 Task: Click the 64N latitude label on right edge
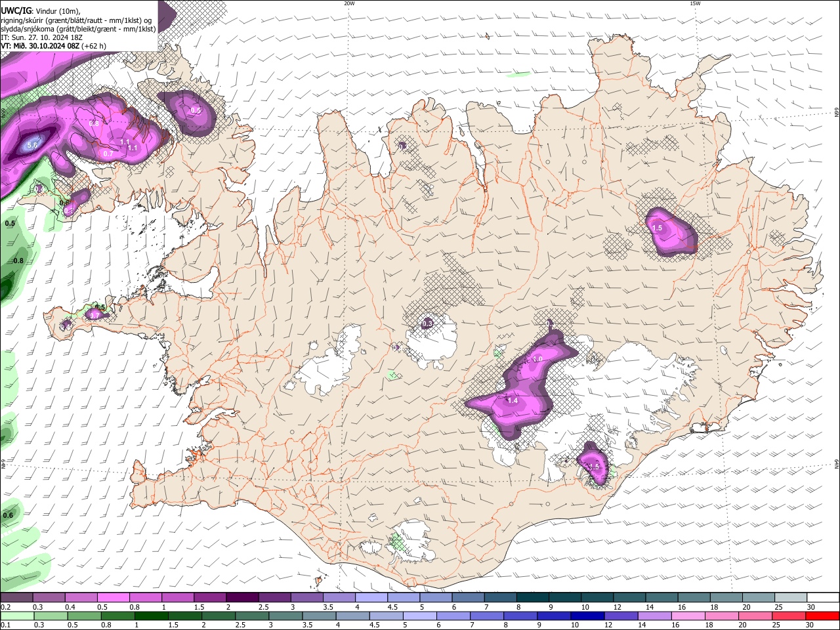point(837,464)
